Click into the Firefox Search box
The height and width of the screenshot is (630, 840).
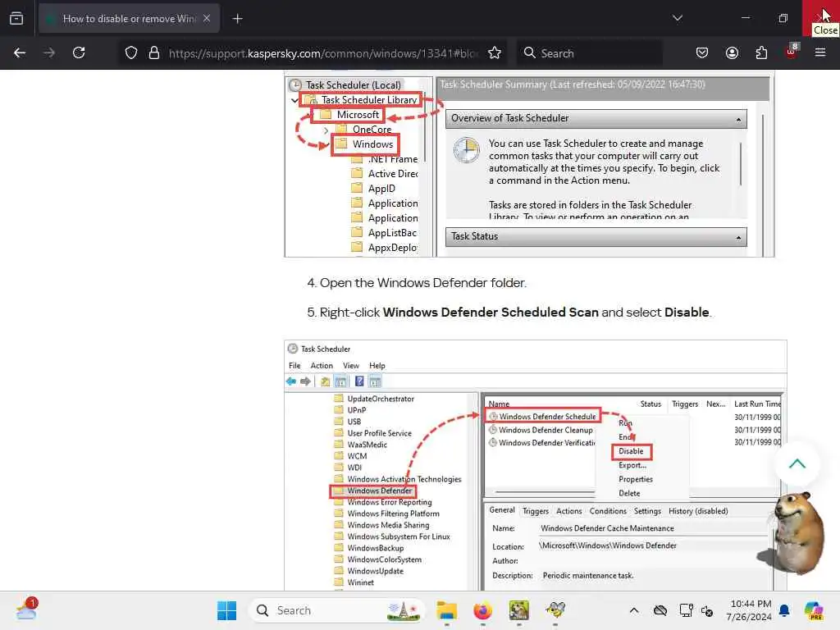[x=589, y=53]
